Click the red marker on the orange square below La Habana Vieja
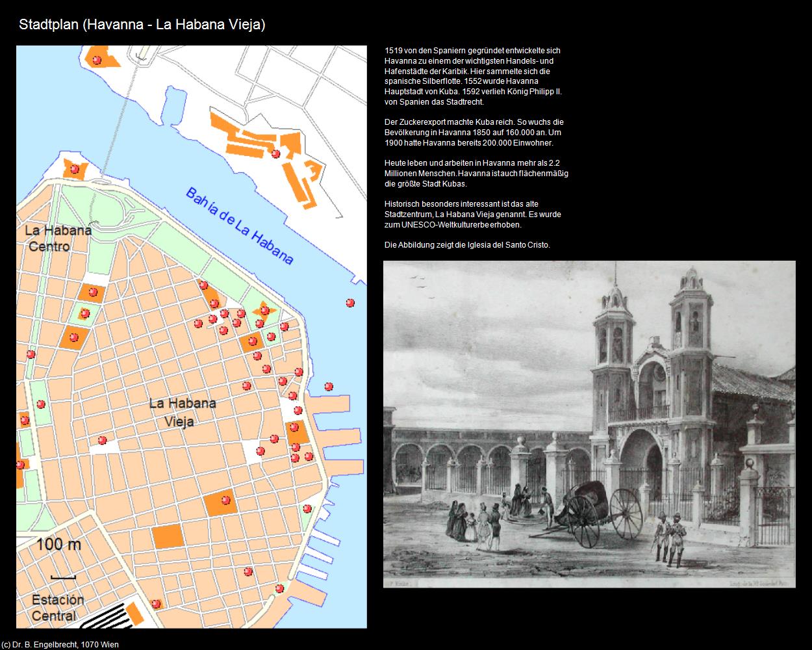Screen dimensions: 812x650 pyautogui.click(x=225, y=500)
